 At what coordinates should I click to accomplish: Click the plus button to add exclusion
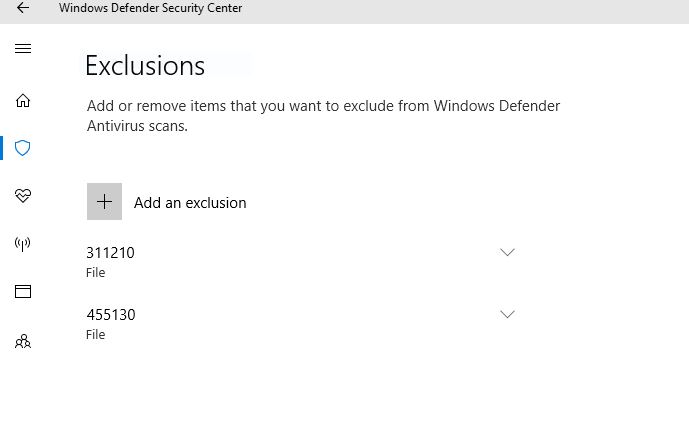click(x=104, y=202)
